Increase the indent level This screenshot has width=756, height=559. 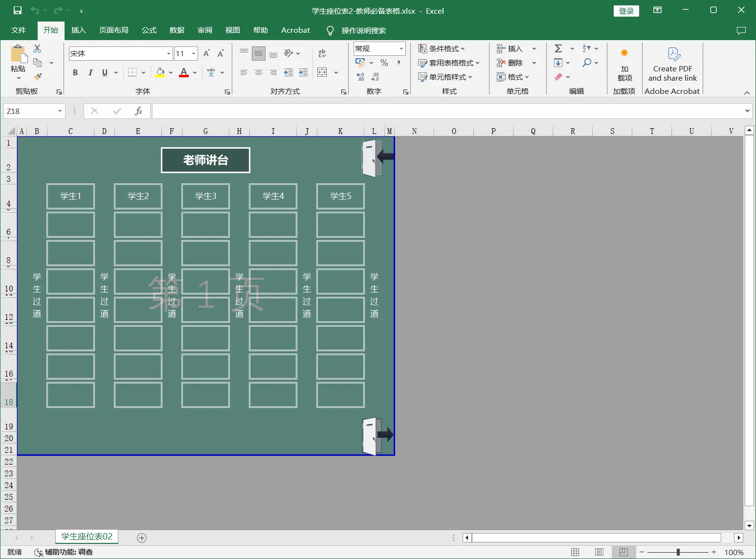tap(303, 72)
